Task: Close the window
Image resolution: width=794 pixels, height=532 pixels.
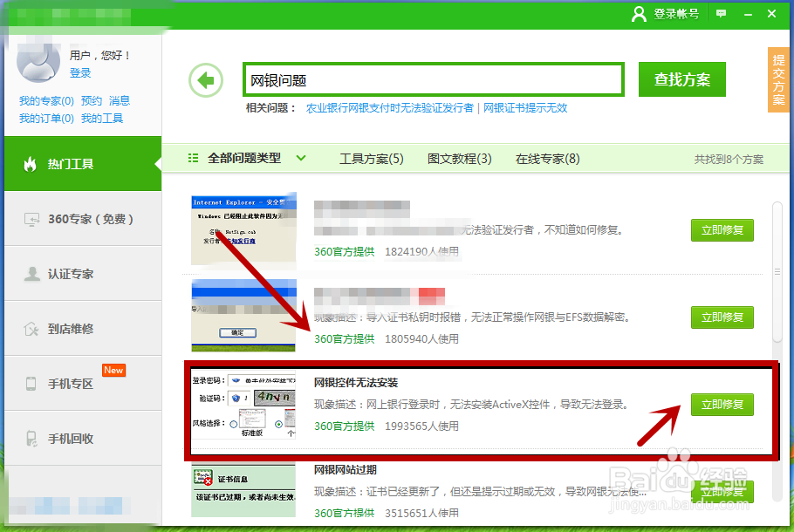Action: tap(771, 14)
